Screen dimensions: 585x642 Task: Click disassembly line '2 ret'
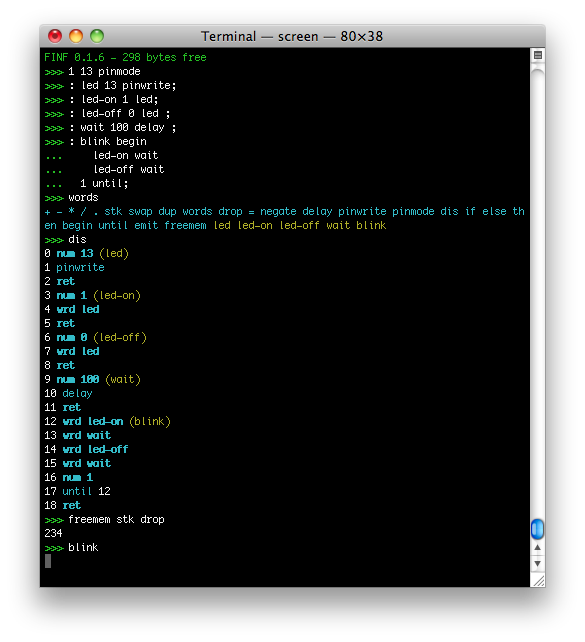pyautogui.click(x=59, y=282)
